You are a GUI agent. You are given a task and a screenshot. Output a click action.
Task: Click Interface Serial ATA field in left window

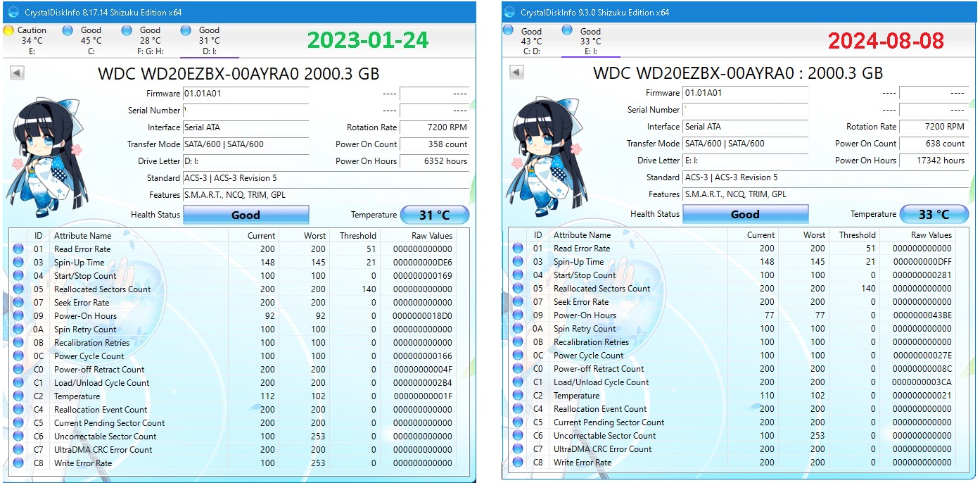coord(246,127)
